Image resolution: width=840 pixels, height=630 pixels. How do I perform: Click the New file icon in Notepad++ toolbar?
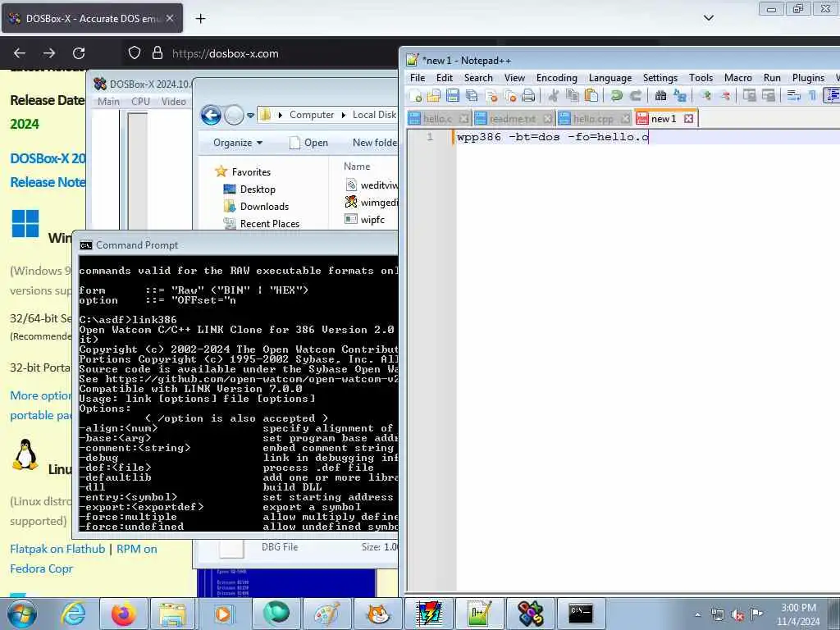pos(416,96)
